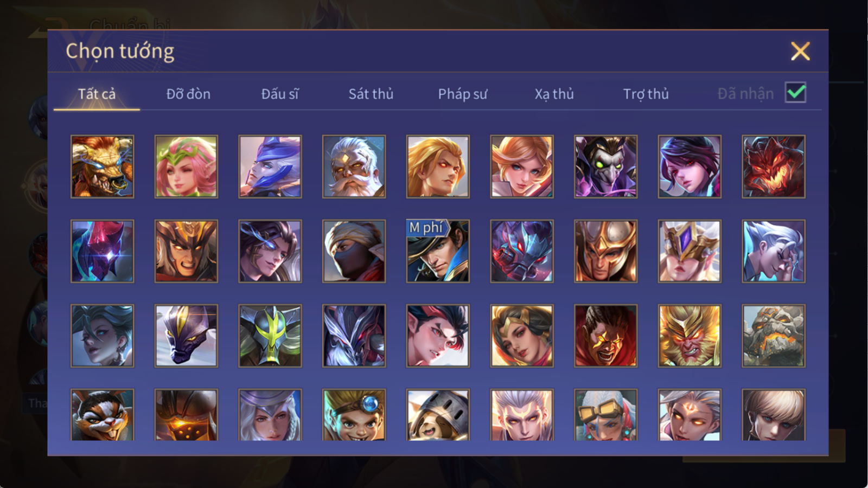
Task: Choose the green-eyed plague mask hero
Action: [x=605, y=166]
